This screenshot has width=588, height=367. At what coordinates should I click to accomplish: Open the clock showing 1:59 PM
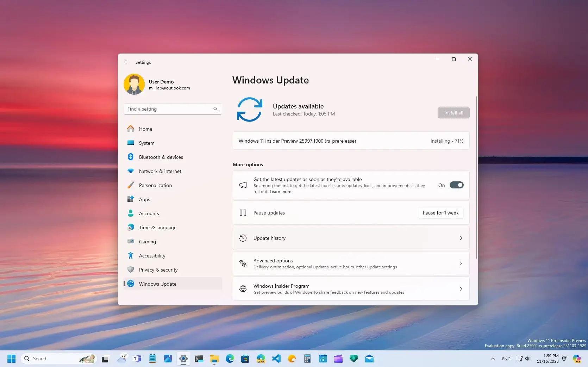548,359
